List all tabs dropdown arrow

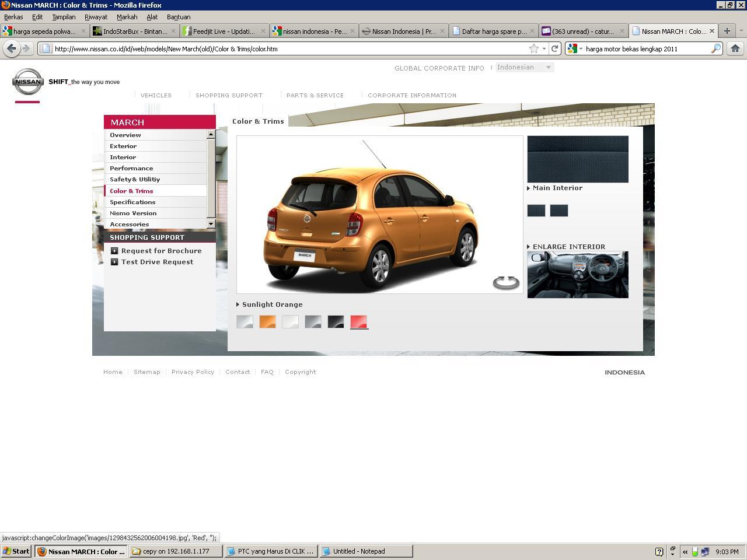[x=741, y=31]
